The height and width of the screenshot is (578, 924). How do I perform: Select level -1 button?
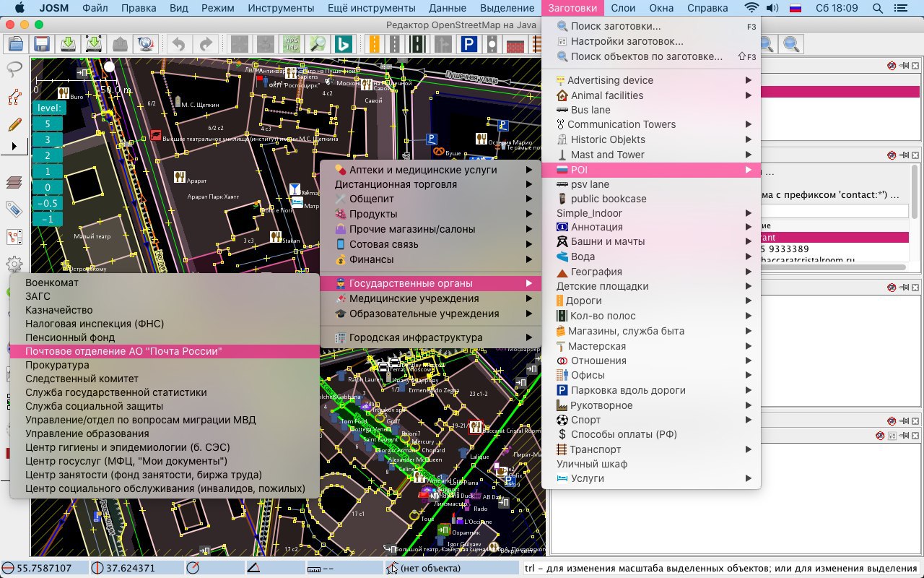click(x=48, y=220)
